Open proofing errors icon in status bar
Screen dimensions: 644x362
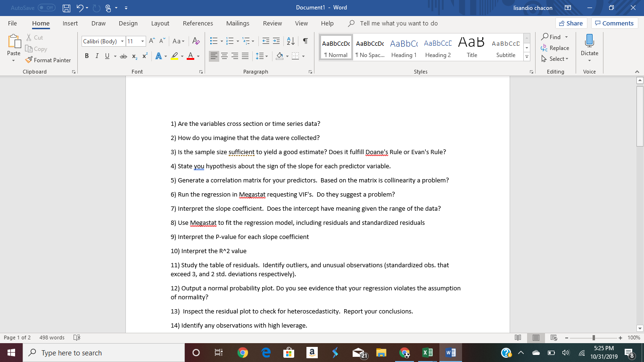coord(77,337)
